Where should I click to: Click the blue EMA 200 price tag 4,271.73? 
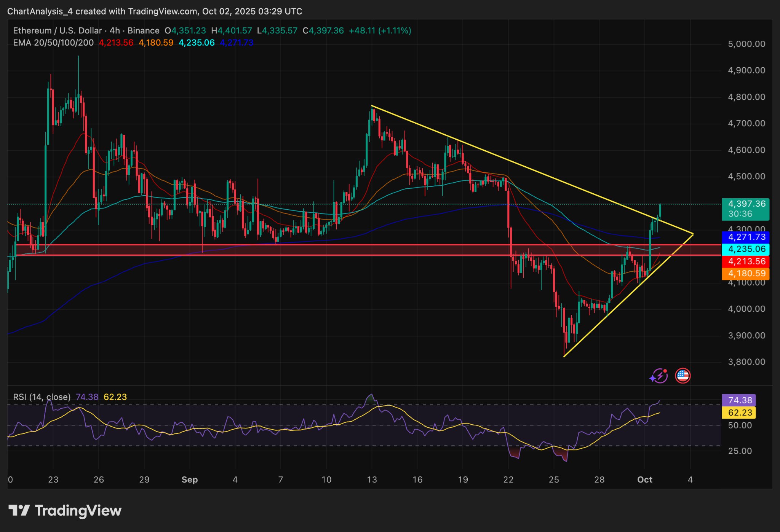[745, 237]
